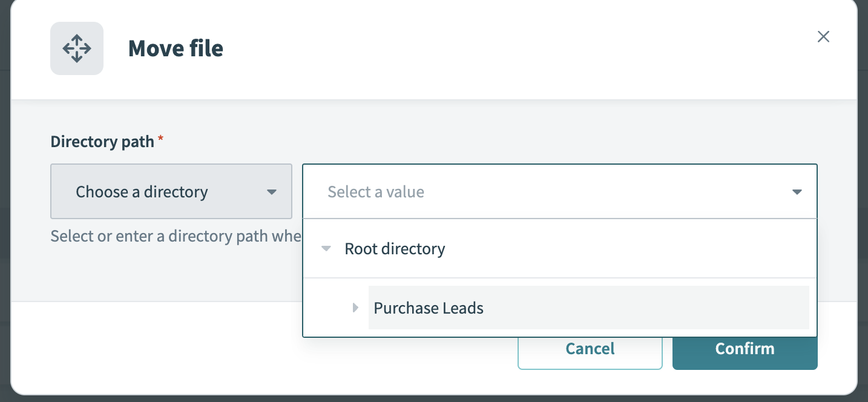Image resolution: width=868 pixels, height=402 pixels.
Task: Click the caret inside Choose a directory selector
Action: 271,191
